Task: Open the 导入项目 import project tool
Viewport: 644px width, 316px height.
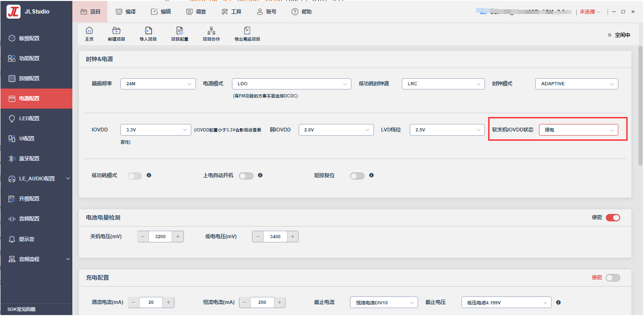Action: click(148, 34)
